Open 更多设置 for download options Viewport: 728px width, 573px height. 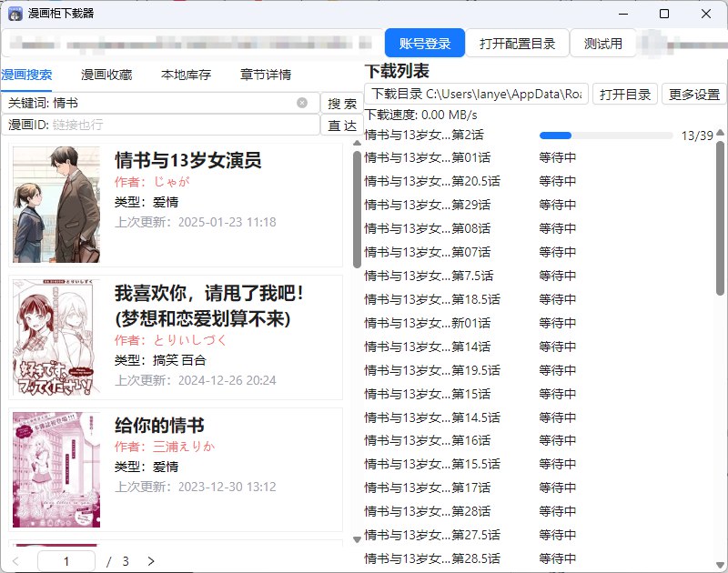[693, 94]
